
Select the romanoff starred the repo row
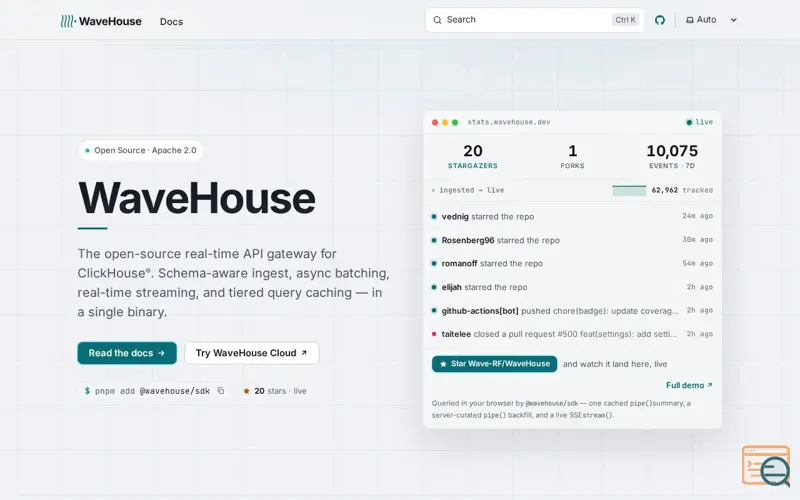(572, 263)
